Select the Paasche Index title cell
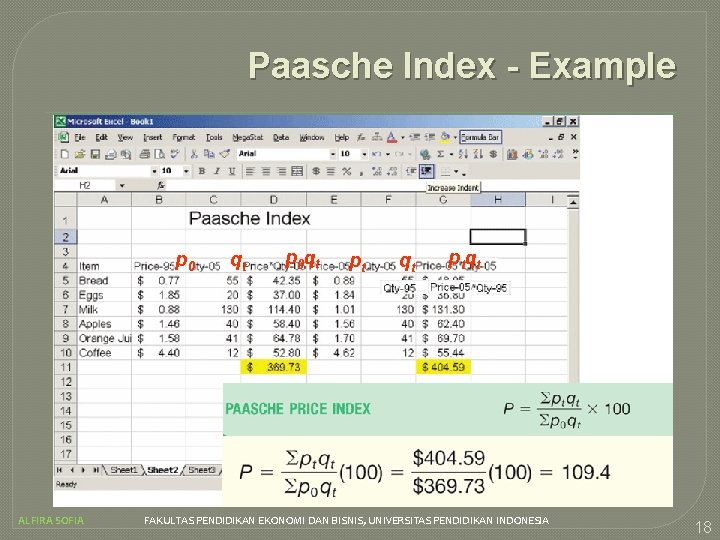This screenshot has width=720, height=540. [250, 219]
